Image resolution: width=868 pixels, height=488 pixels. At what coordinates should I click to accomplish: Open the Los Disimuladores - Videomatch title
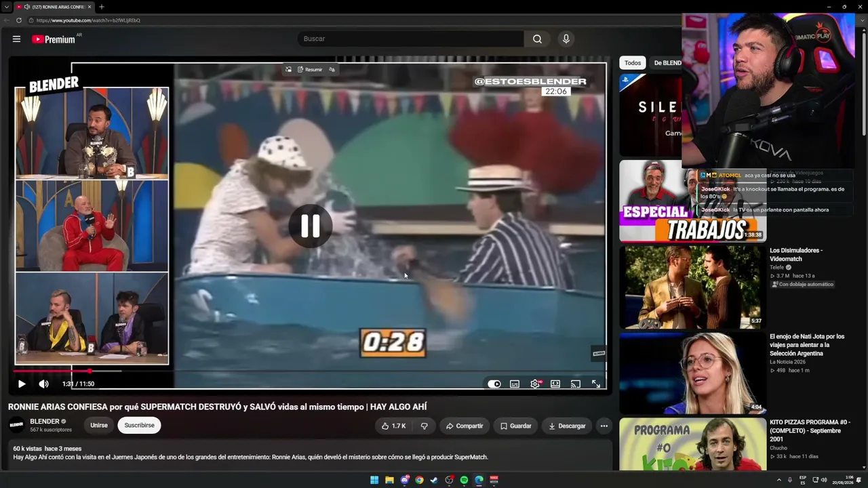pyautogui.click(x=796, y=254)
